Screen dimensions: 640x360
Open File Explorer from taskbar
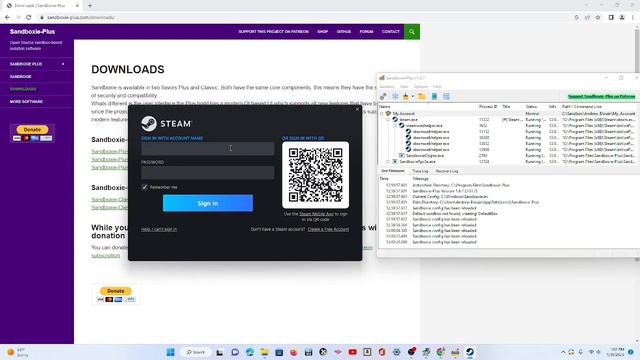264,352
